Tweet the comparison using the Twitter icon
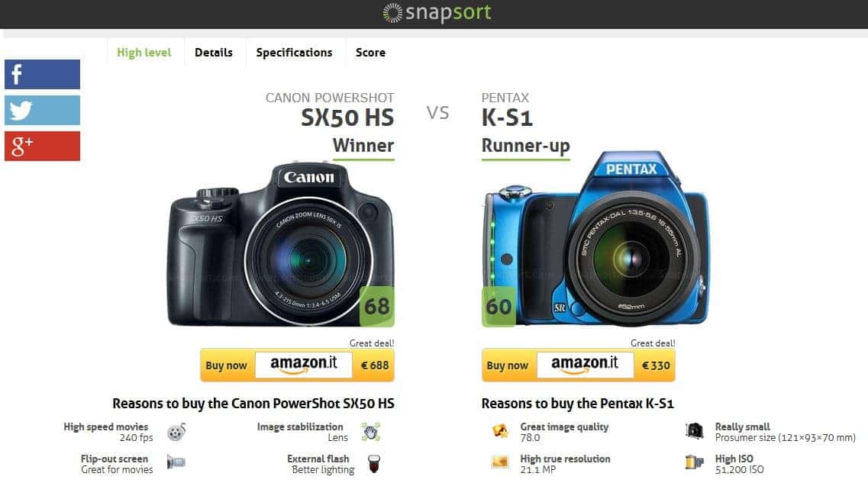This screenshot has width=868, height=499. (42, 110)
